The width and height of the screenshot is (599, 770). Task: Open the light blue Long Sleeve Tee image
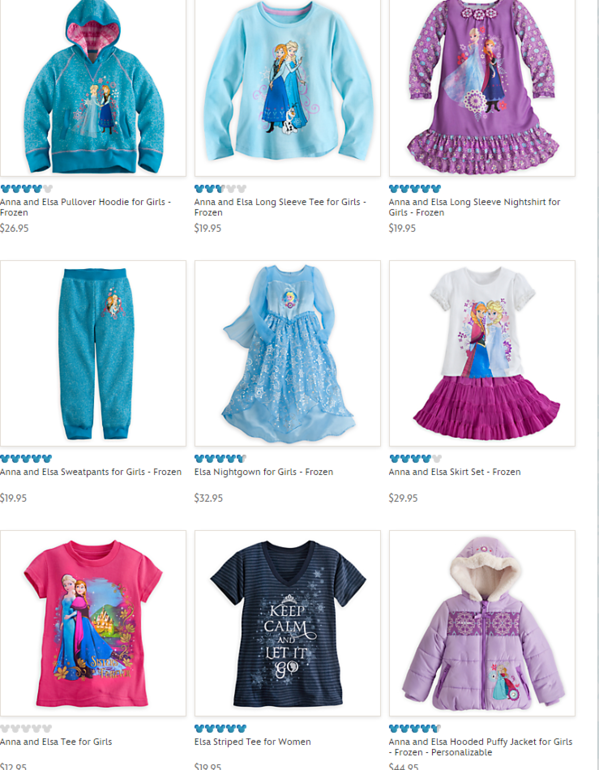pos(288,87)
